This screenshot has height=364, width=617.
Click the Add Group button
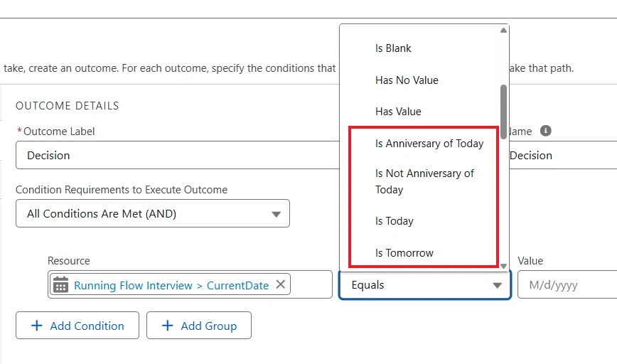pos(199,326)
